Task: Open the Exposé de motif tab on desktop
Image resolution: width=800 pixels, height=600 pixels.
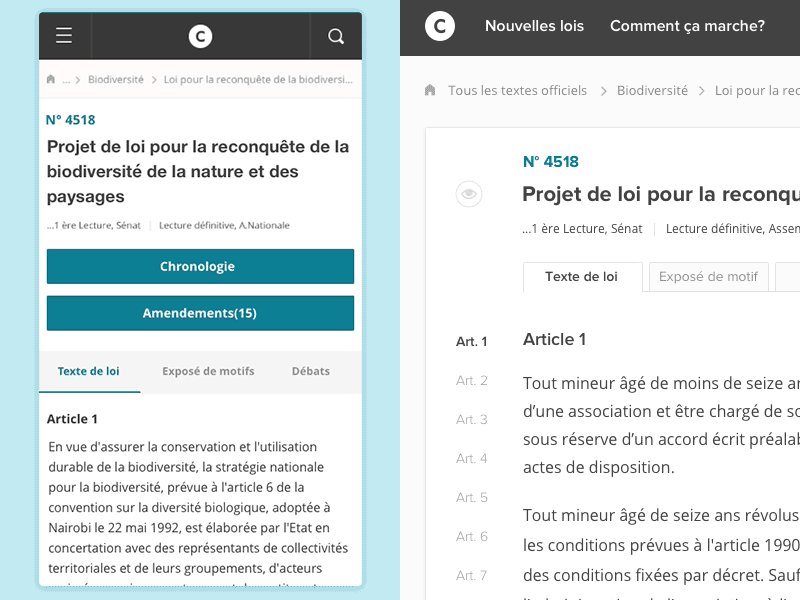Action: 708,276
